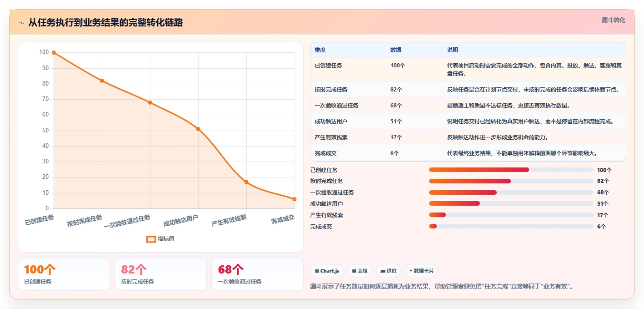
Task: Click the 成功触达用户 progress bar
Action: click(x=511, y=203)
